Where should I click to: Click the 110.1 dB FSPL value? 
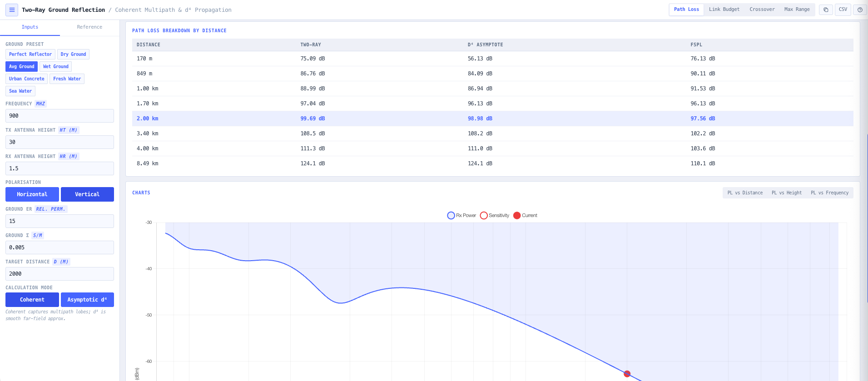(703, 163)
